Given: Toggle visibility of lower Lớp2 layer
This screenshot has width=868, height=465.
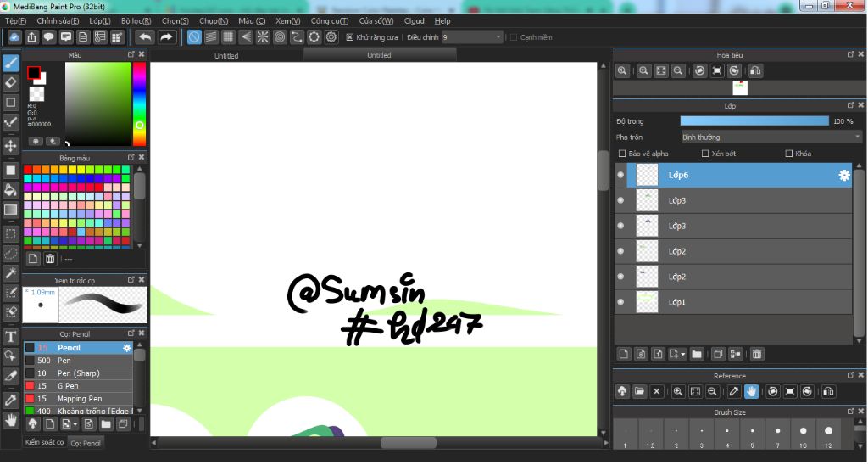Looking at the screenshot, I should pyautogui.click(x=620, y=277).
